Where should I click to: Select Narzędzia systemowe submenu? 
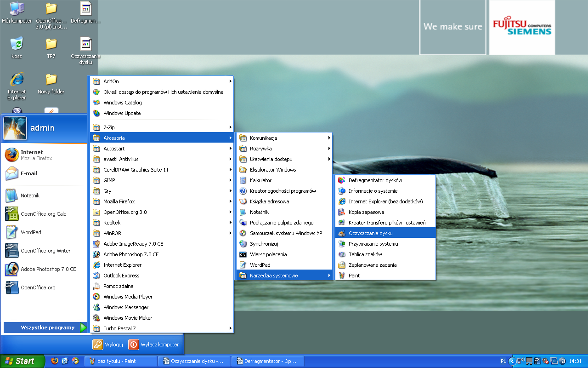click(284, 276)
